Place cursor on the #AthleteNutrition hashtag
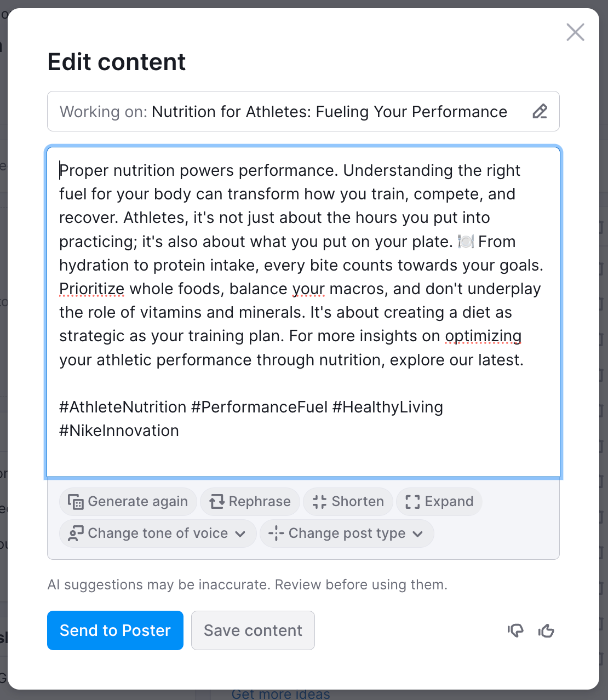 [123, 408]
